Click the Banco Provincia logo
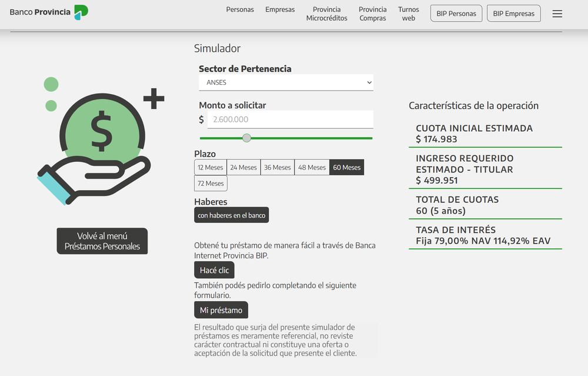This screenshot has width=588, height=376. pyautogui.click(x=49, y=12)
